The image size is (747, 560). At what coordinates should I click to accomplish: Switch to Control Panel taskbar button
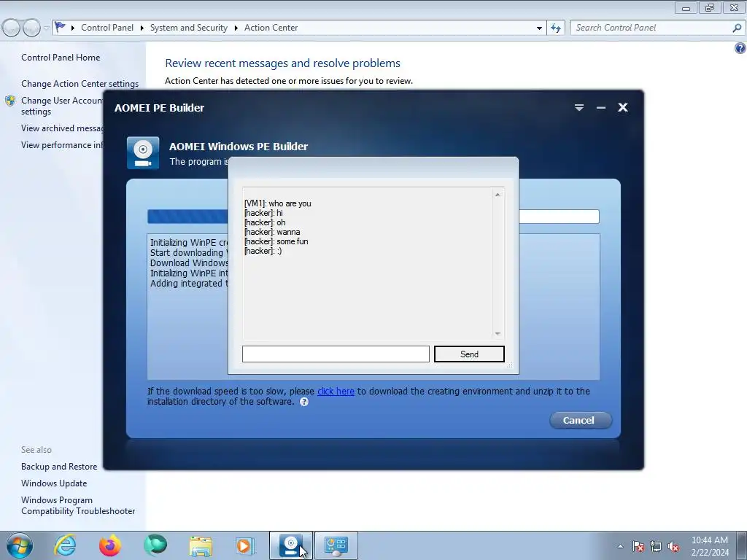[336, 545]
